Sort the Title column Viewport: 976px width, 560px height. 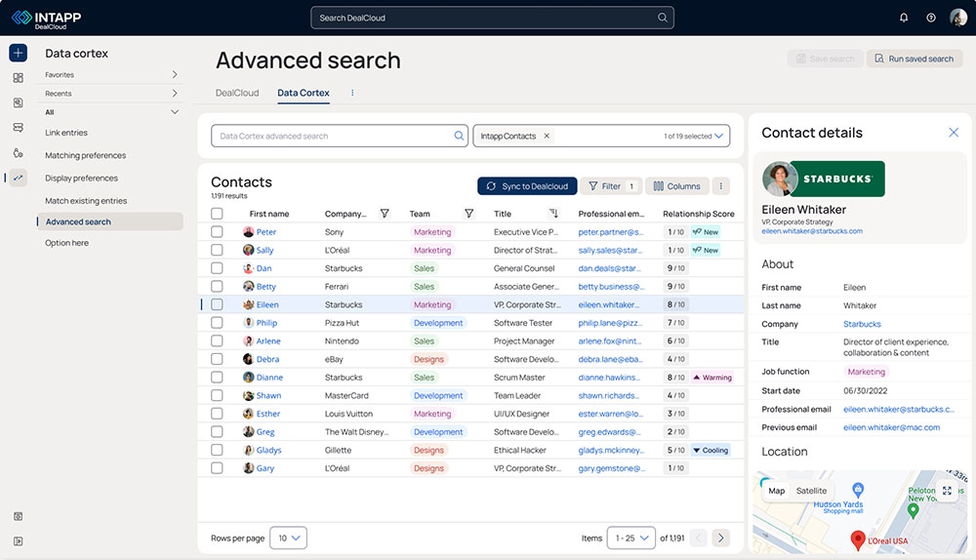[553, 214]
